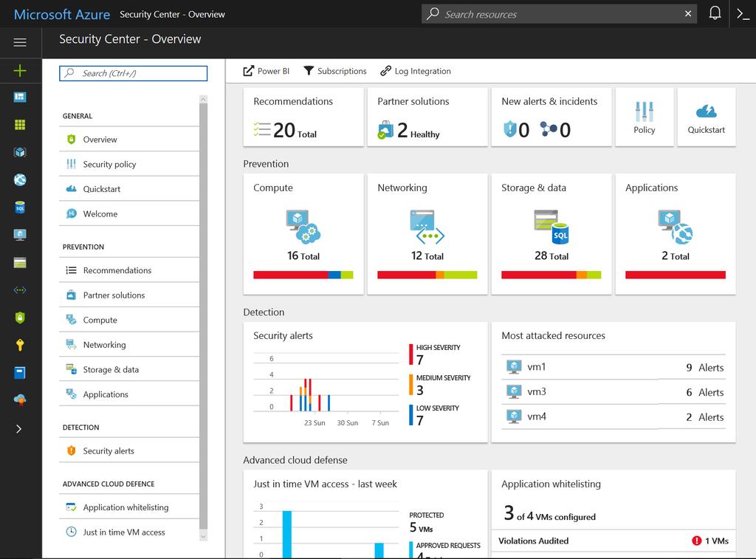The image size is (756, 559).
Task: Open Compute in the side menu
Action: tap(129, 320)
